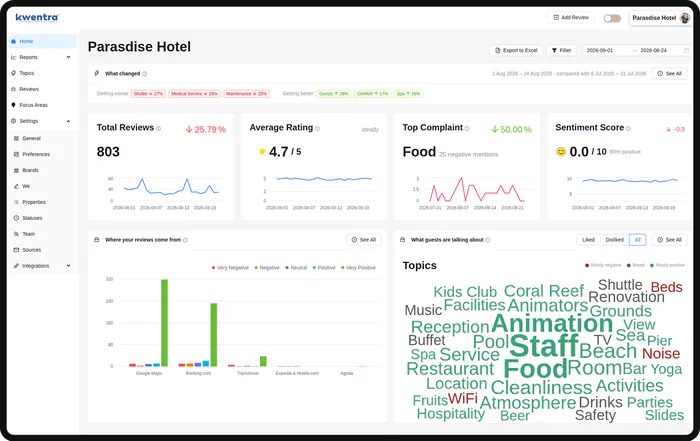Image resolution: width=700 pixels, height=441 pixels.
Task: Click the Export to Excel button
Action: click(x=517, y=50)
